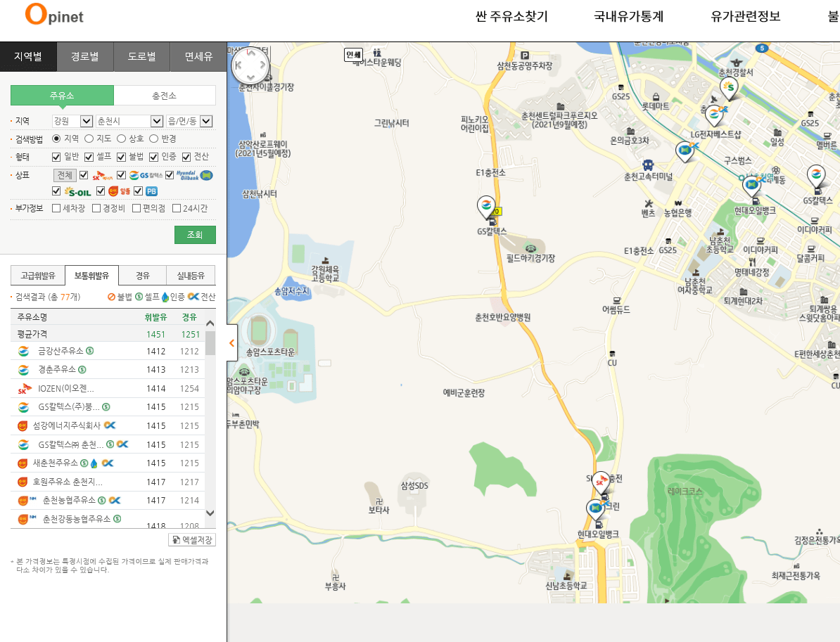
Task: Select the SK station marker near 레이크코스
Action: point(601,483)
